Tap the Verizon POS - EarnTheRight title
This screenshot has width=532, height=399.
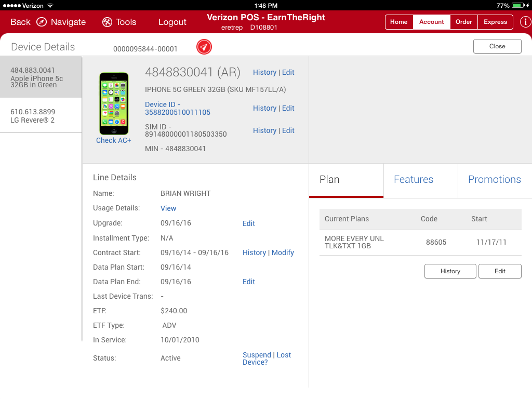tap(266, 17)
